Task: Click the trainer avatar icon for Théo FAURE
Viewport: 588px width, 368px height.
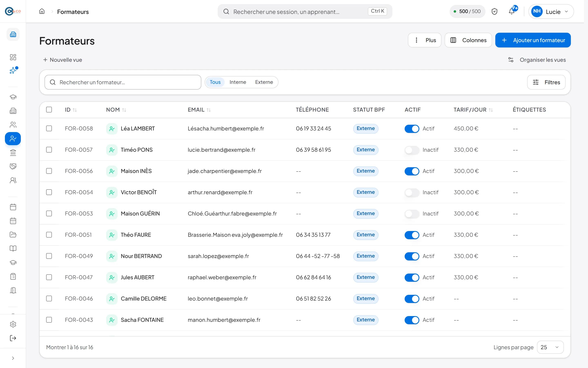Action: (x=112, y=235)
